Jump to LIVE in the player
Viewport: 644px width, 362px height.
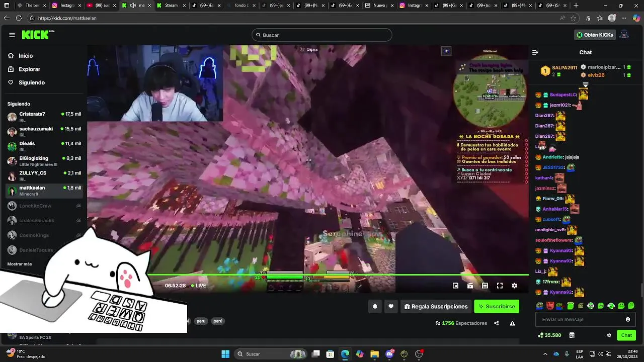[198, 286]
